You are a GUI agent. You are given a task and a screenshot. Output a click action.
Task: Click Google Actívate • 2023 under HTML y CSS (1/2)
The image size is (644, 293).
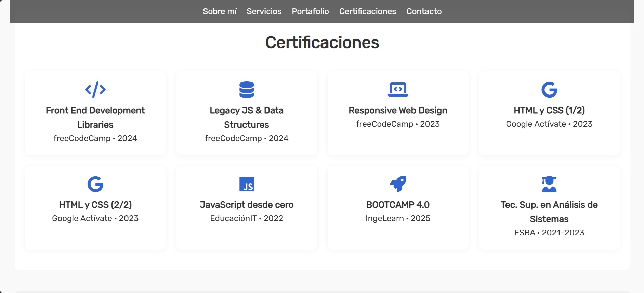tap(549, 124)
